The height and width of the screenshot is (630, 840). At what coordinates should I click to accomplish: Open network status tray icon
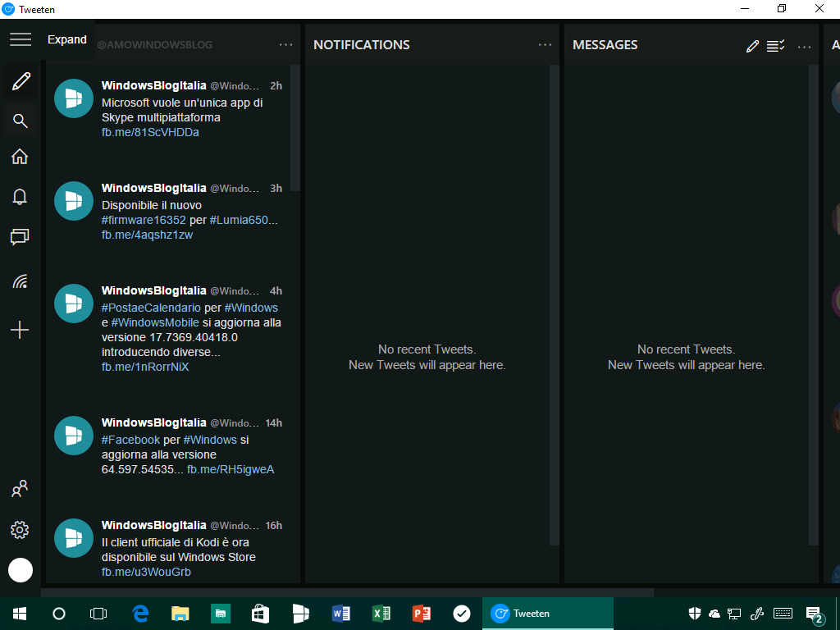734,614
